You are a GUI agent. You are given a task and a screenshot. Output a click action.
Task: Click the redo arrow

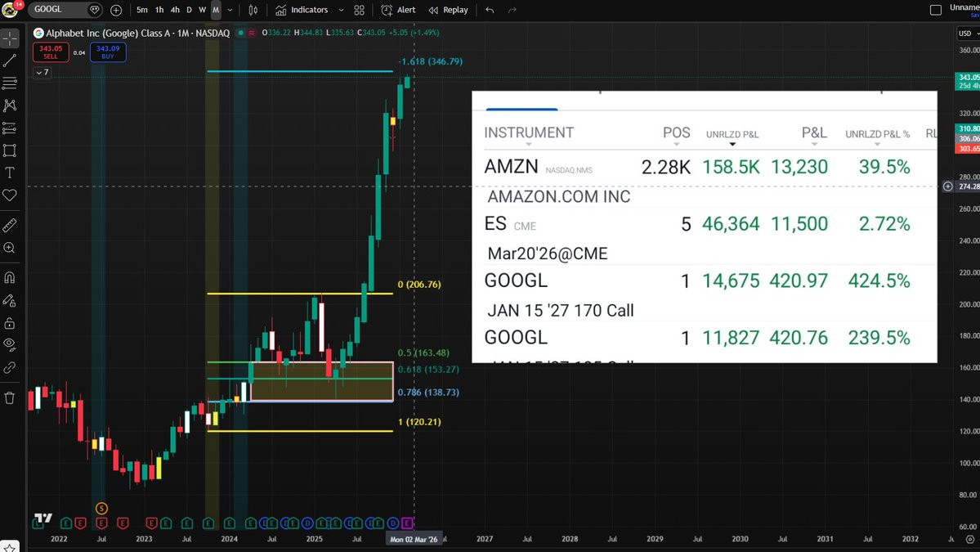click(x=512, y=10)
